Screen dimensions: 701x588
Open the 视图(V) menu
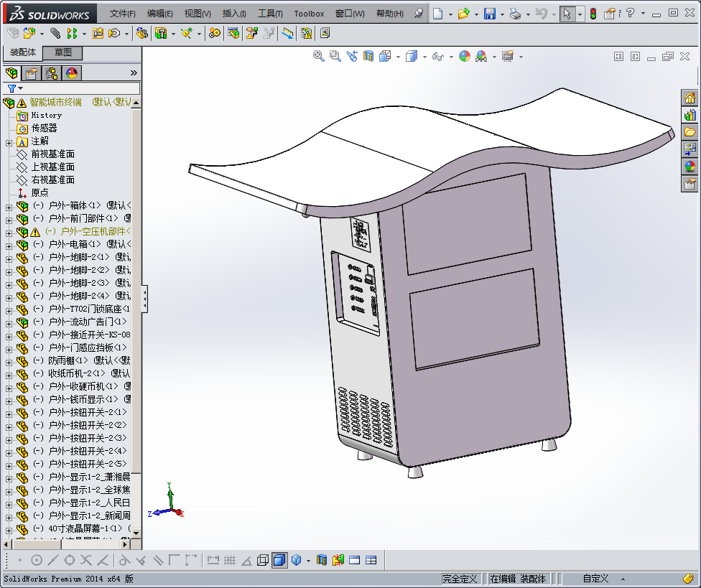pos(198,14)
